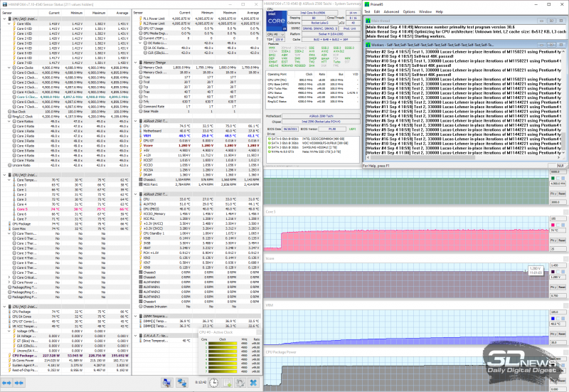Click Fit y on the Core 5 graph
This screenshot has width=569, height=392.
pos(553,240)
